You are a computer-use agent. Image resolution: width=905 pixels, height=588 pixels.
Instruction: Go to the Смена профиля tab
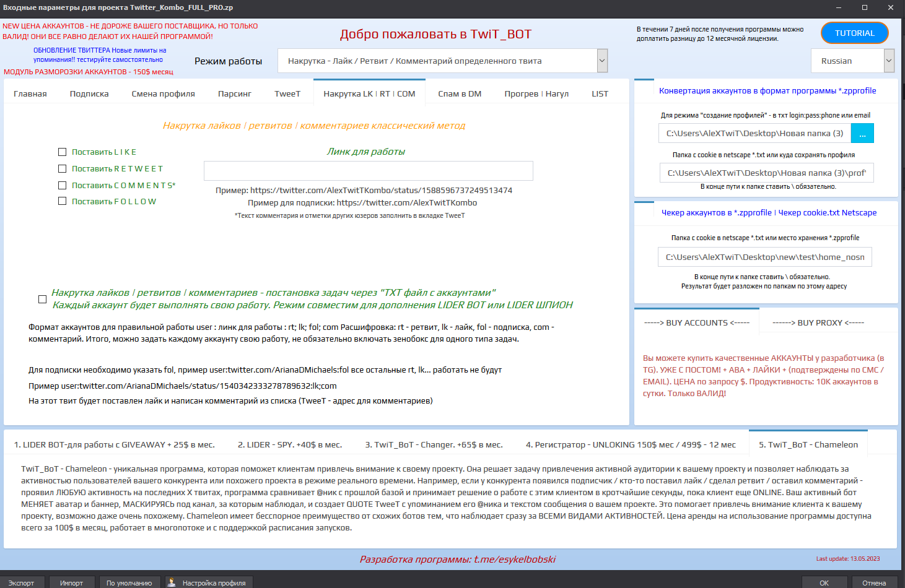point(163,94)
